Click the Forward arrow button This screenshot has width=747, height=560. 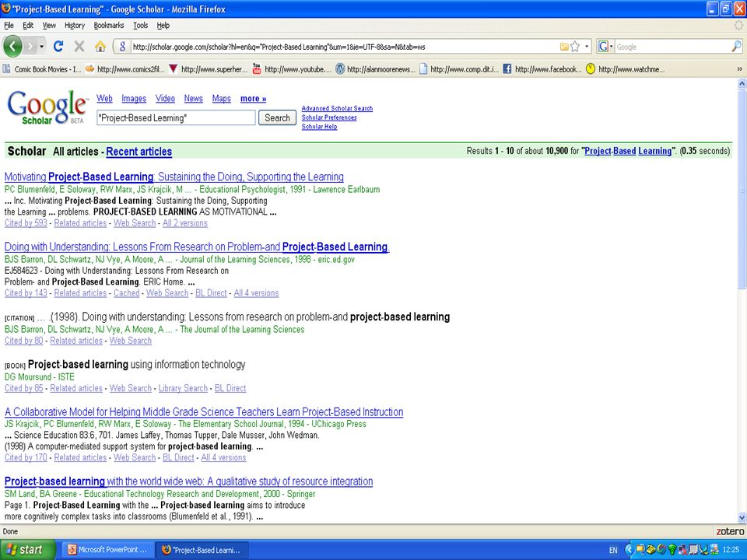(30, 46)
